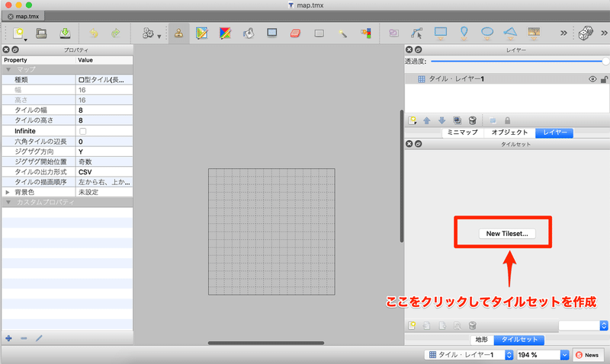Select the Insert Tile image tool
The width and height of the screenshot is (610, 364).
click(534, 33)
